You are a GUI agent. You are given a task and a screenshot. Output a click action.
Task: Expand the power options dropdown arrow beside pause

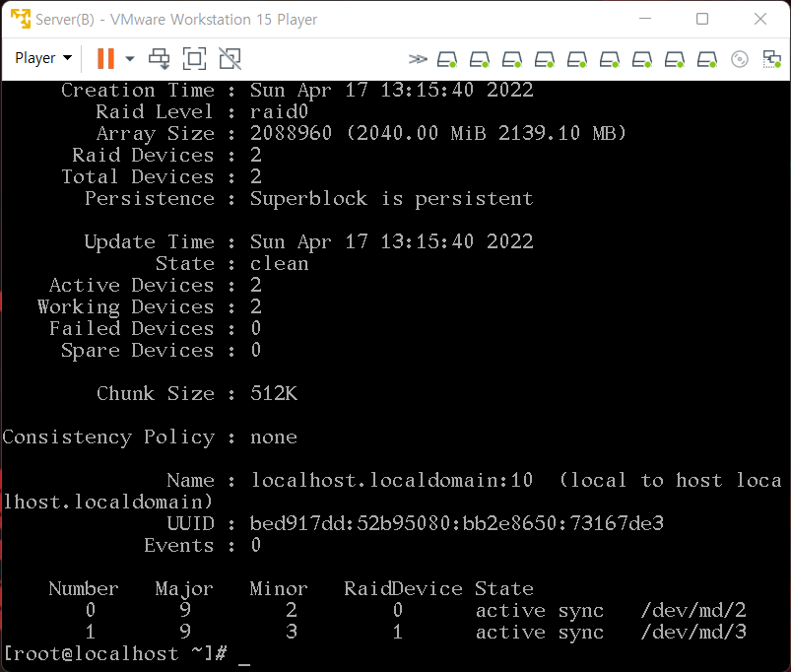(130, 58)
